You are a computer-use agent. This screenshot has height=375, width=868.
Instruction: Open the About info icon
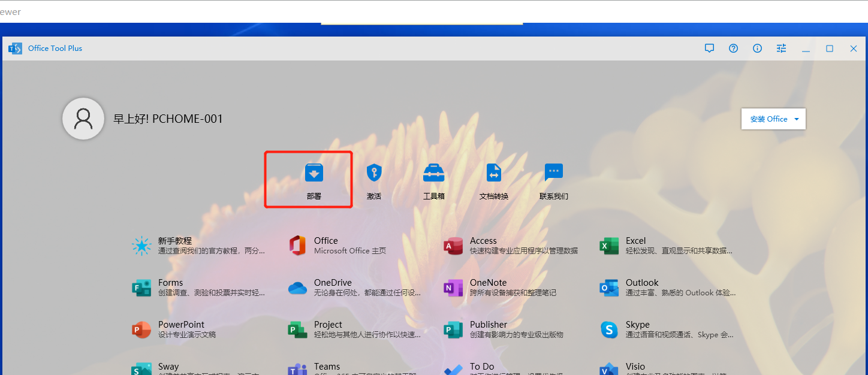(757, 49)
